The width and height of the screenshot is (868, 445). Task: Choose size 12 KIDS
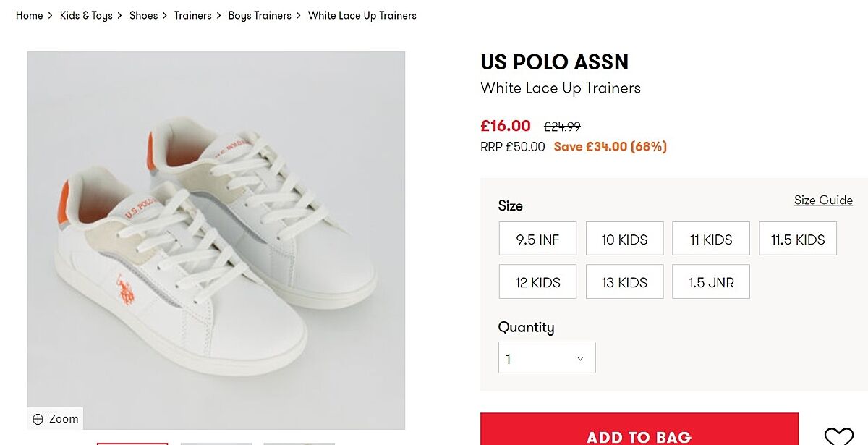pyautogui.click(x=537, y=282)
